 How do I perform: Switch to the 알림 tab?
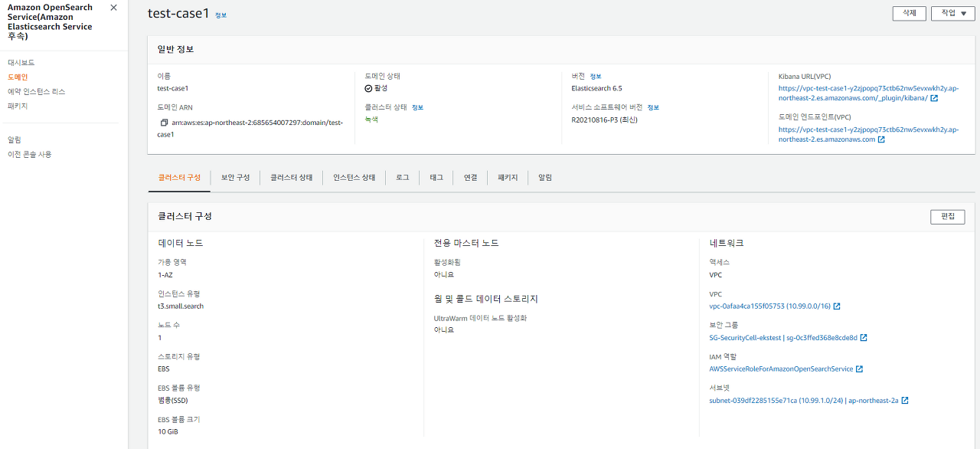[x=545, y=178]
